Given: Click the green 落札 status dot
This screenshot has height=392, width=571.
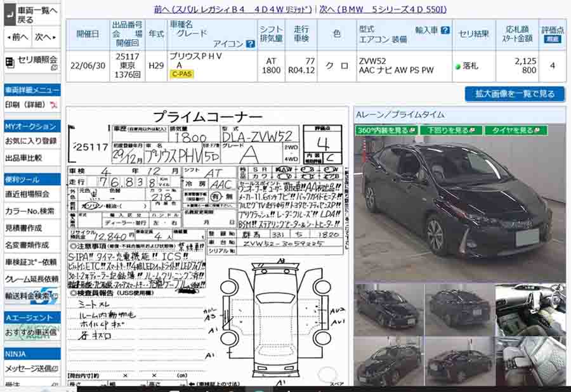Looking at the screenshot, I should point(458,67).
